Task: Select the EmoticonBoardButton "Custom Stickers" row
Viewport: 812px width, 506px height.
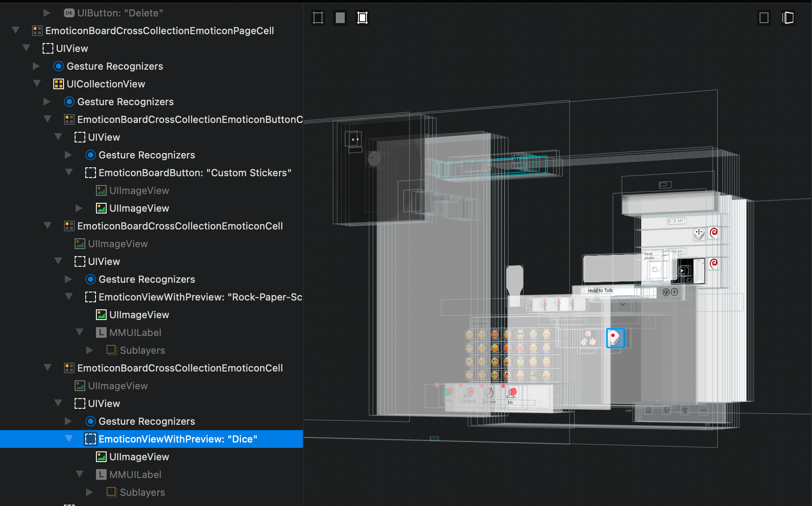Action: (x=151, y=173)
